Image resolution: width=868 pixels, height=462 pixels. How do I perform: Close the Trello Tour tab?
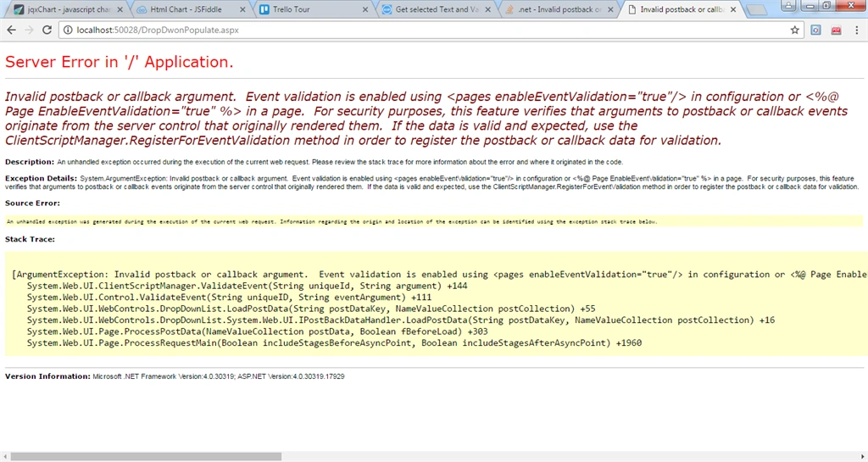[x=364, y=9]
